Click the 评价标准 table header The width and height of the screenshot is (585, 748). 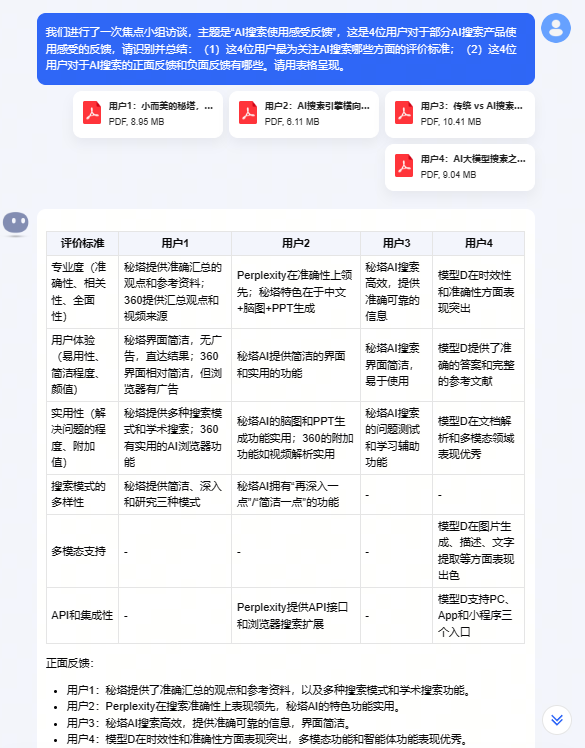pyautogui.click(x=83, y=243)
